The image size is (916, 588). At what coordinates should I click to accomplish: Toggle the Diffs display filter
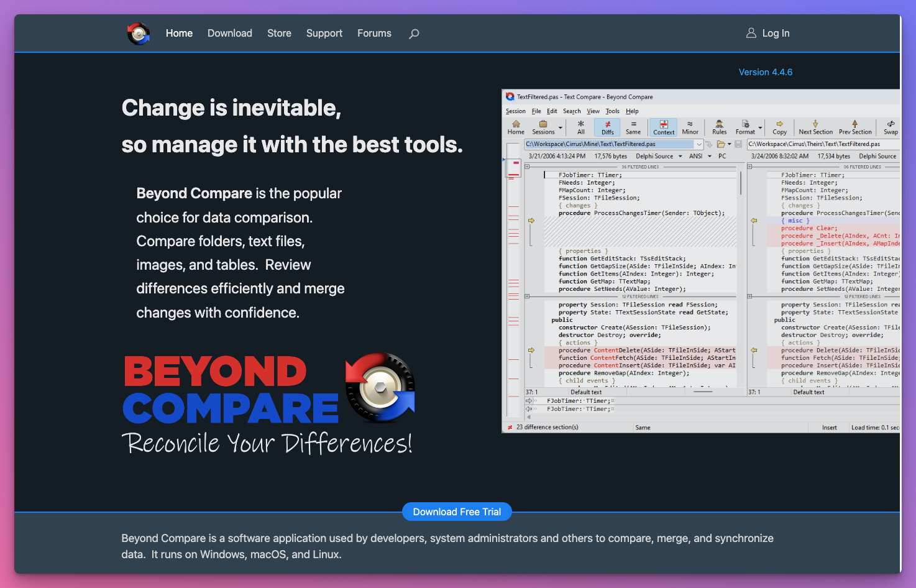608,127
